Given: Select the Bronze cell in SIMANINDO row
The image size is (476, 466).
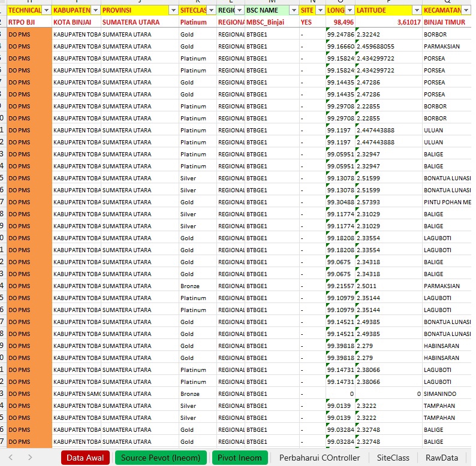Looking at the screenshot, I should click(x=198, y=394).
